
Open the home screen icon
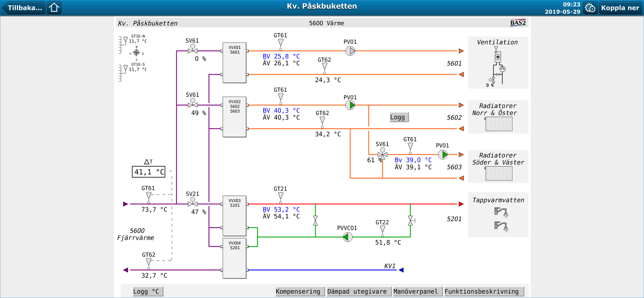(x=54, y=8)
